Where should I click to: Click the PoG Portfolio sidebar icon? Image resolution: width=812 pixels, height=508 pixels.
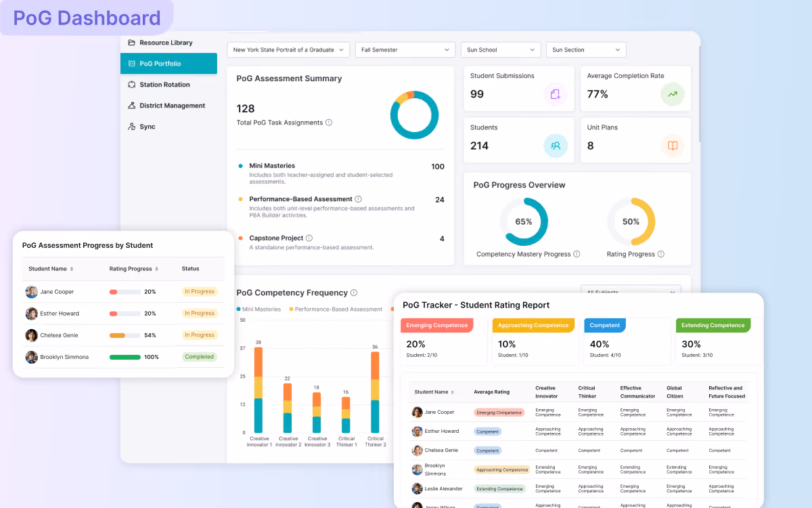pos(132,64)
